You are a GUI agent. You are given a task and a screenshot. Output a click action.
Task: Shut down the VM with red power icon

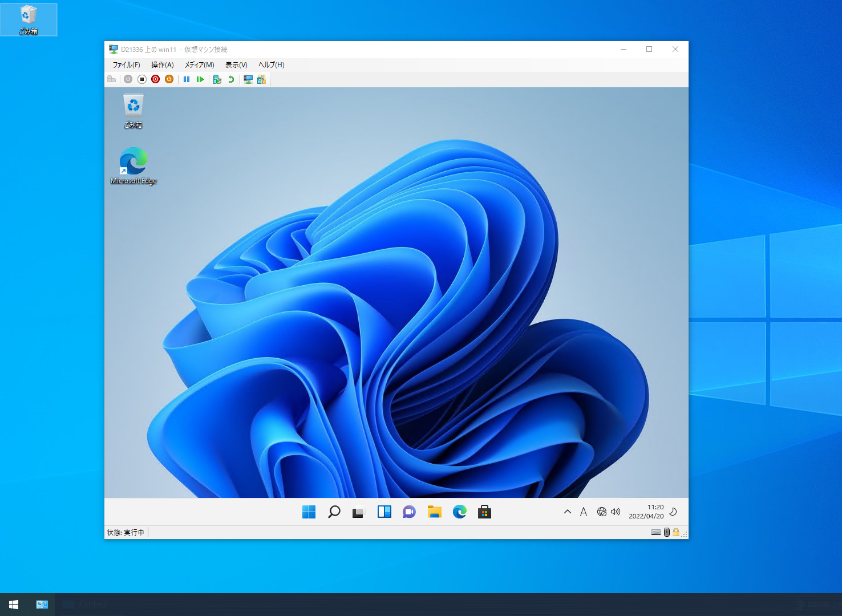[x=156, y=79]
